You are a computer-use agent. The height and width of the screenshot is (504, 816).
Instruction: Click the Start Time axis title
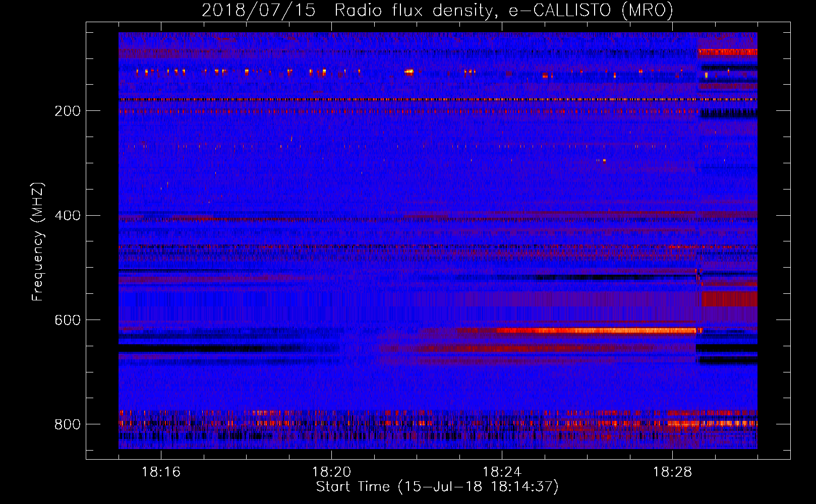[437, 487]
